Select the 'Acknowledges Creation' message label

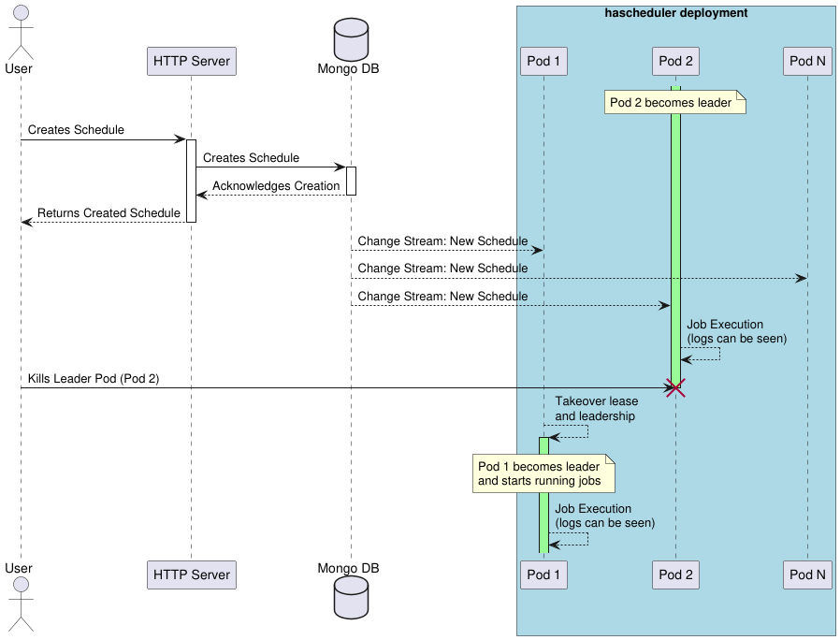point(276,186)
